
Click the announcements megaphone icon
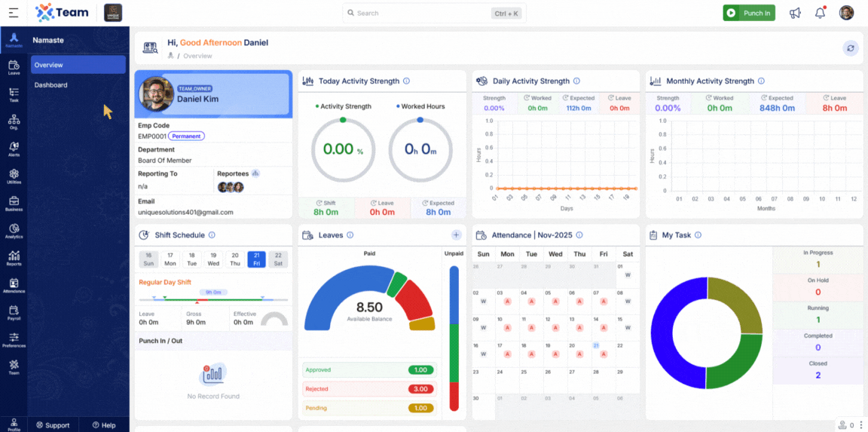tap(795, 13)
